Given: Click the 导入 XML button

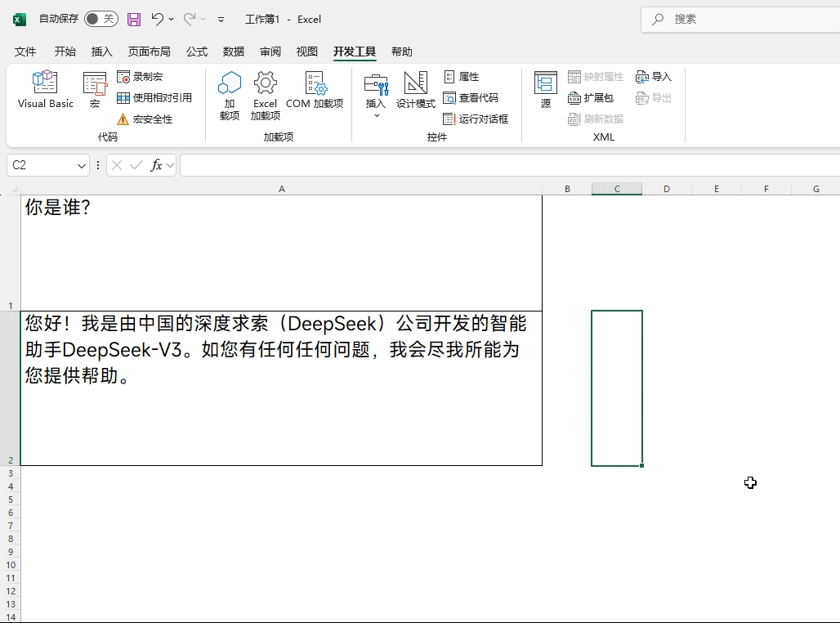Looking at the screenshot, I should (654, 76).
